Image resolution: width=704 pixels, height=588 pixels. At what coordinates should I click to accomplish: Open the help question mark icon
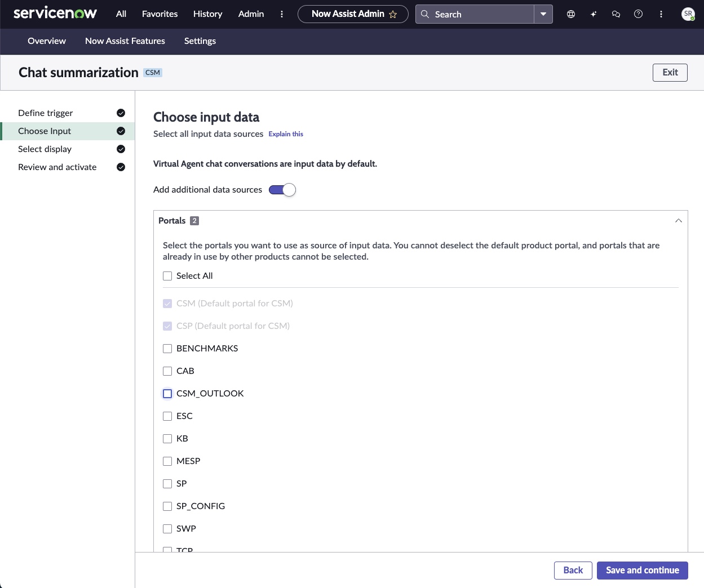639,14
